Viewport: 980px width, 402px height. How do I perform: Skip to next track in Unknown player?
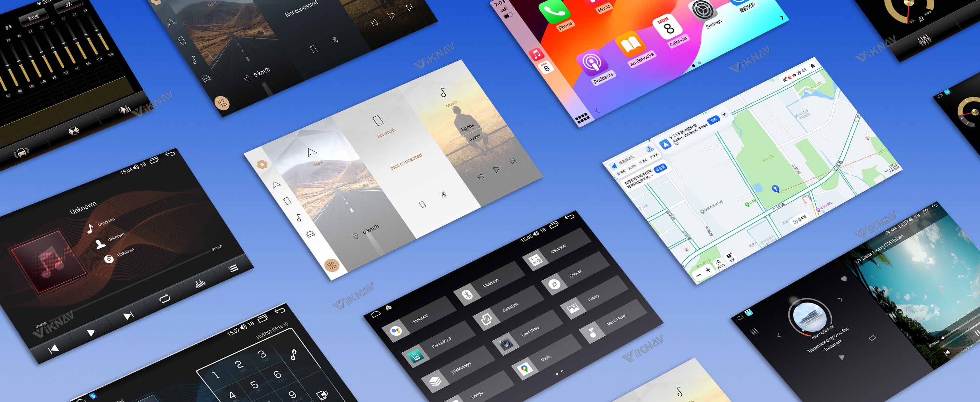[128, 316]
